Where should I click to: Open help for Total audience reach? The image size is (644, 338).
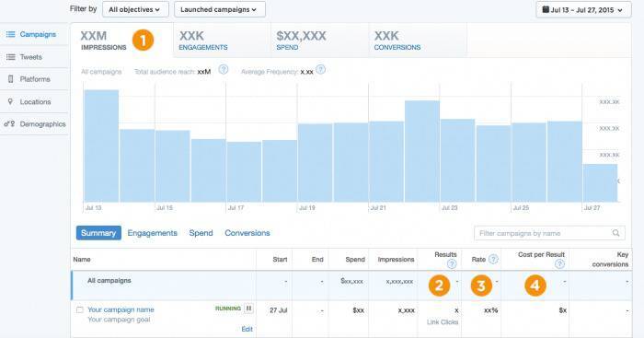point(223,69)
